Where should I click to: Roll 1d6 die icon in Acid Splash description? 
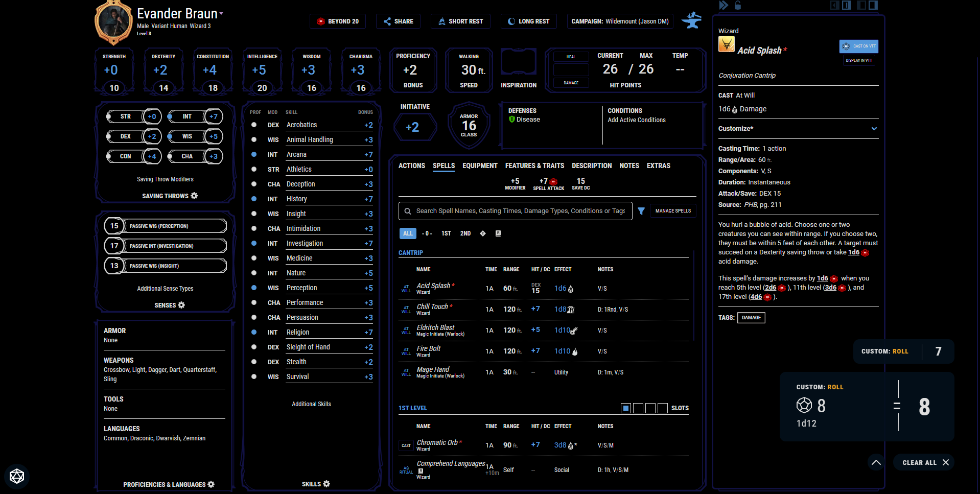[x=865, y=253]
